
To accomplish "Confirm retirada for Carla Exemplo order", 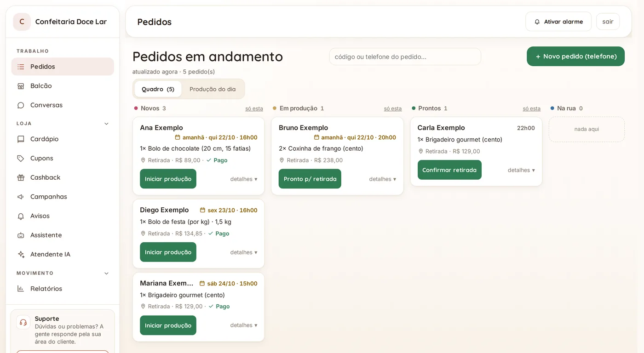I will [x=449, y=170].
